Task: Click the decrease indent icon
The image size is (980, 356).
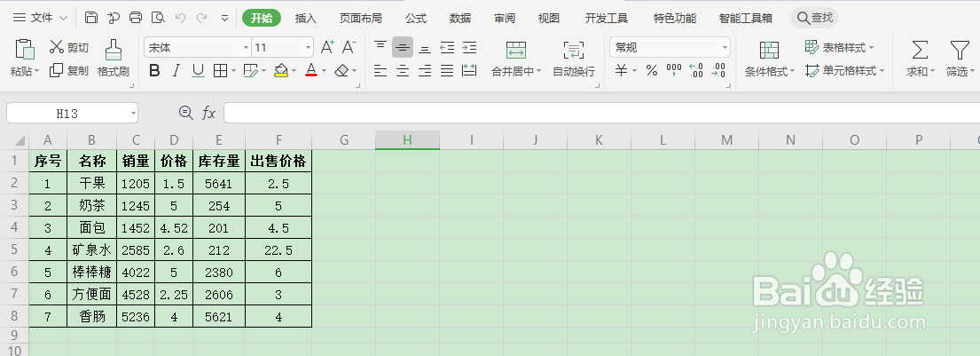Action: tap(447, 48)
